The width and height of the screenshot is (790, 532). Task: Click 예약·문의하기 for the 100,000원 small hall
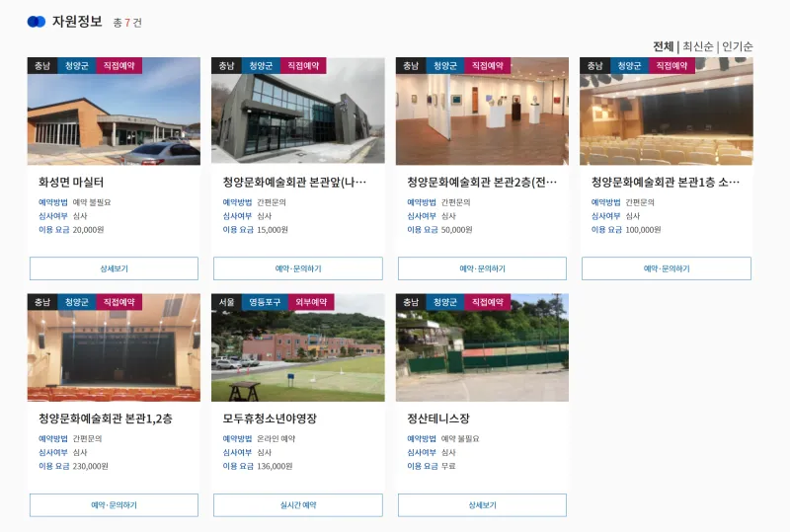click(666, 268)
